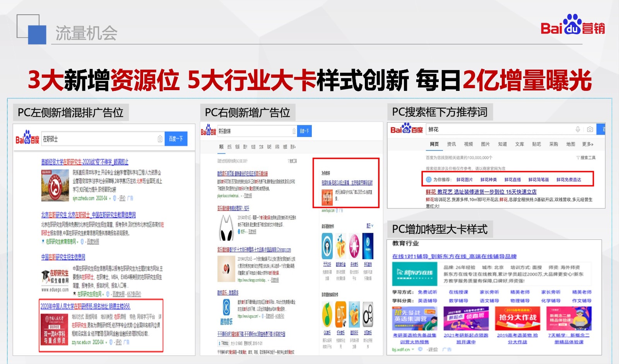Image resolution: width=619 pixels, height=364 pixels.
Task: Click the 新东方在线 teal logo banner
Action: [x=415, y=273]
